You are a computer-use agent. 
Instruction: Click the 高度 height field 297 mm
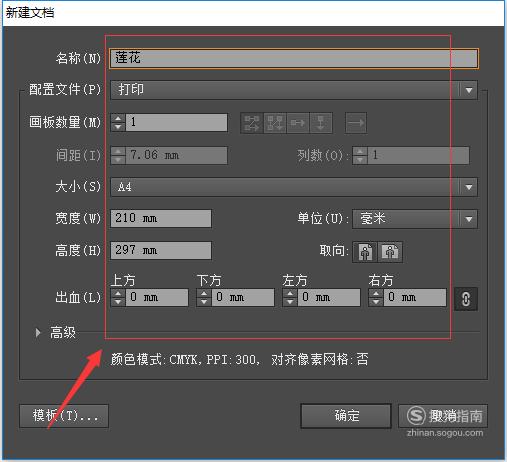point(161,250)
